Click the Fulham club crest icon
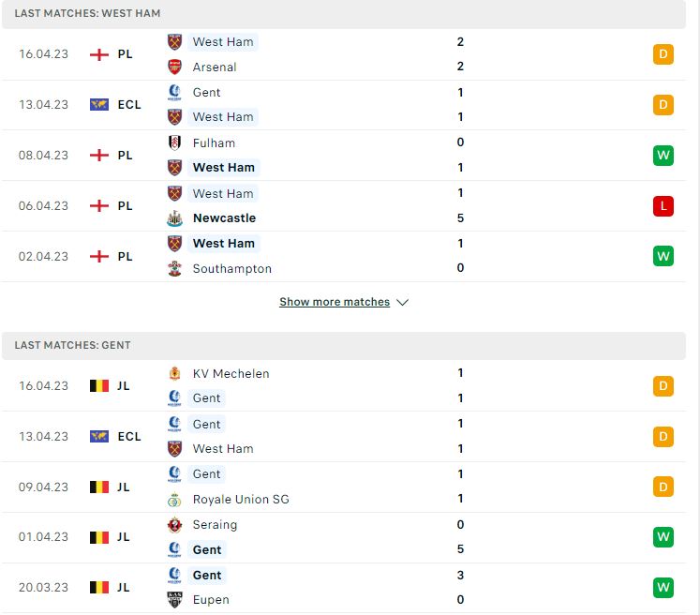Image resolution: width=700 pixels, height=615 pixels. click(174, 142)
